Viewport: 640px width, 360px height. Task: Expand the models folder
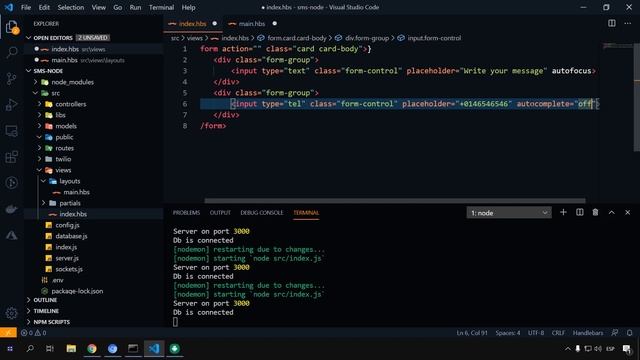pos(40,126)
